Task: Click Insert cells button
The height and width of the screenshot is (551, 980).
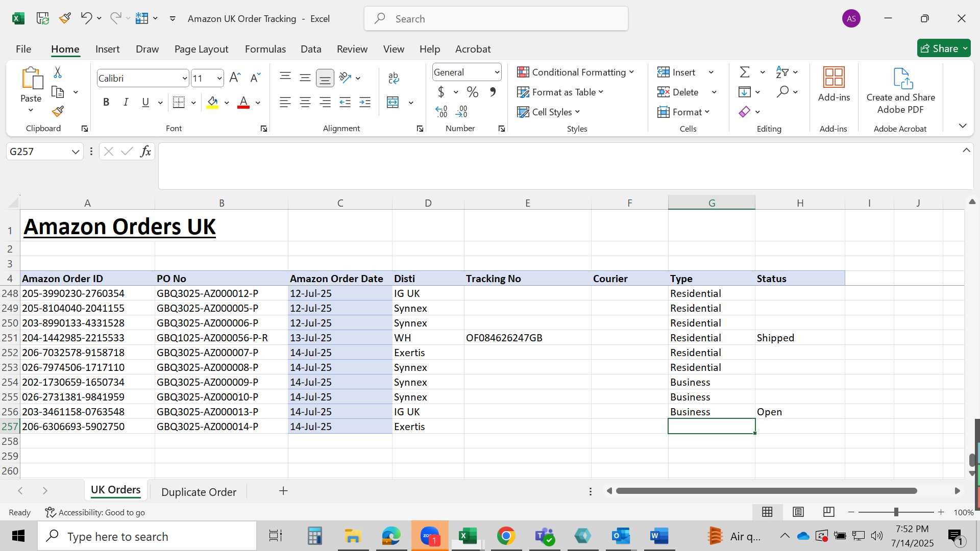Action: pyautogui.click(x=677, y=72)
